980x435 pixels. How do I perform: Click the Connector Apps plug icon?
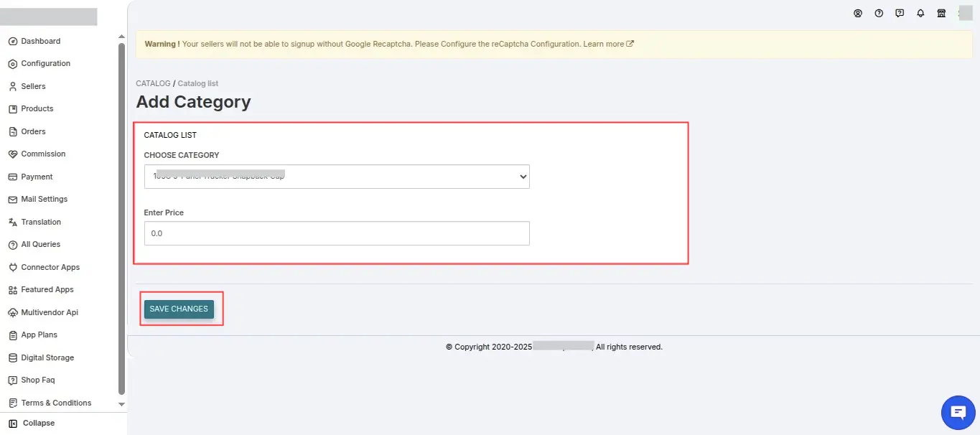(x=13, y=268)
